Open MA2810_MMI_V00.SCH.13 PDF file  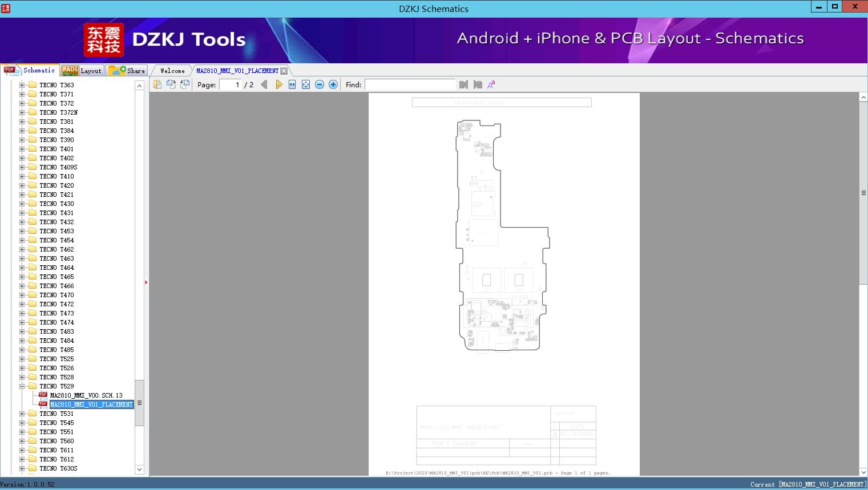(86, 395)
